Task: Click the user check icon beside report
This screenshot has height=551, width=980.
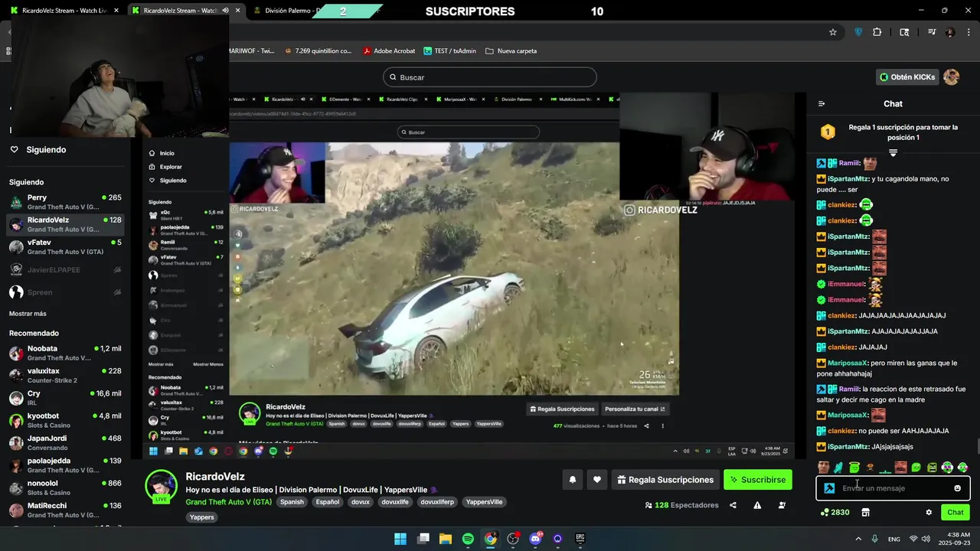Action: [782, 505]
